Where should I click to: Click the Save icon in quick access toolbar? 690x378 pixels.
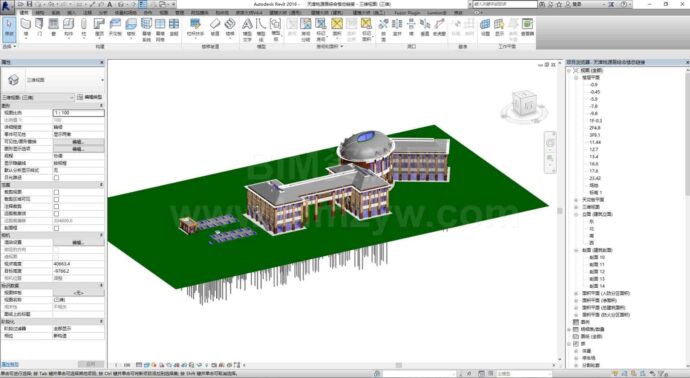click(29, 4)
